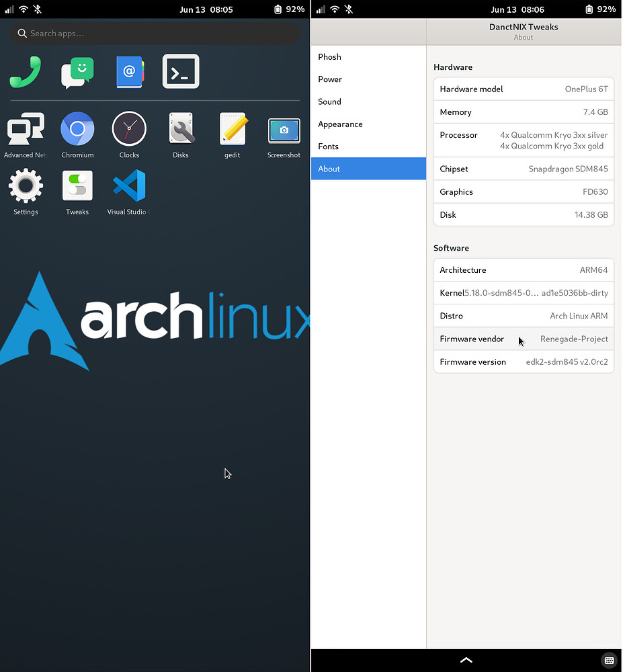
Task: Select Fonts in Tweaks sidebar
Action: pyautogui.click(x=369, y=146)
